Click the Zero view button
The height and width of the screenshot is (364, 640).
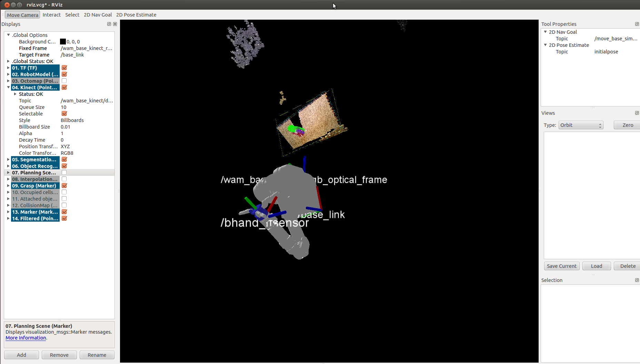click(628, 125)
